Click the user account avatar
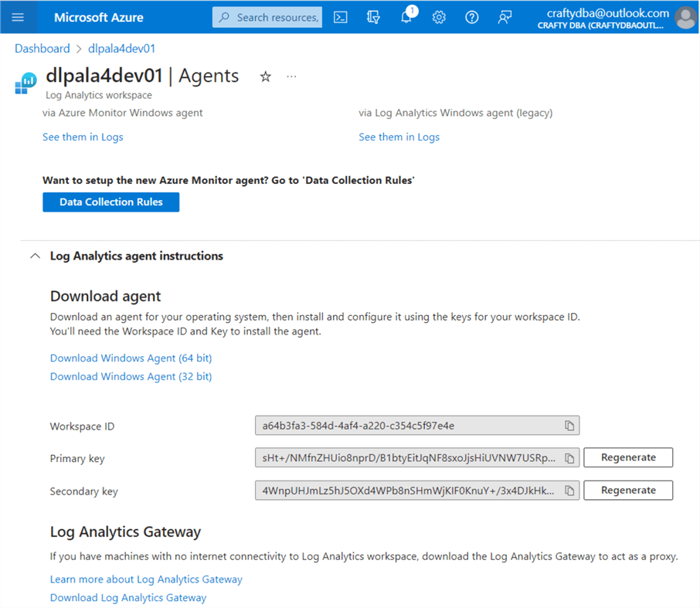700x608 pixels. pos(686,18)
